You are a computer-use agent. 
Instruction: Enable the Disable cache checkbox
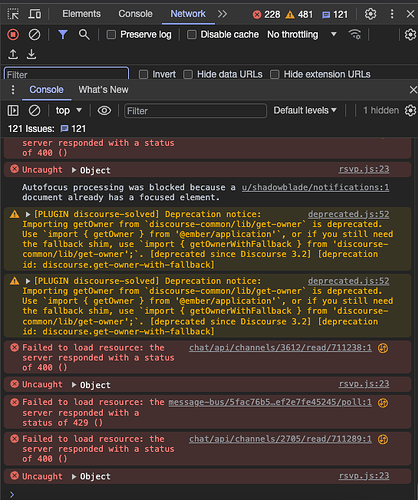pos(191,35)
